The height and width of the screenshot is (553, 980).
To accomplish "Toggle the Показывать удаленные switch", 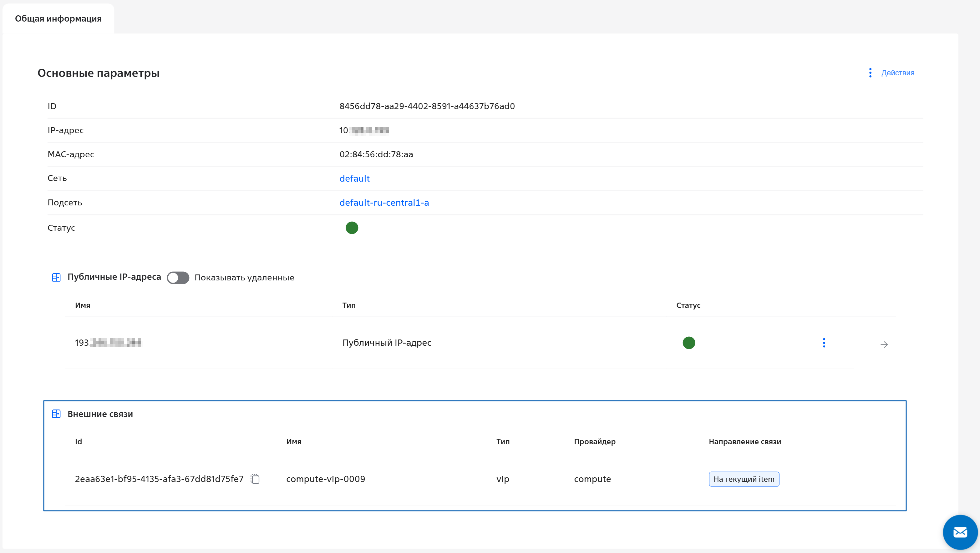I will (178, 278).
